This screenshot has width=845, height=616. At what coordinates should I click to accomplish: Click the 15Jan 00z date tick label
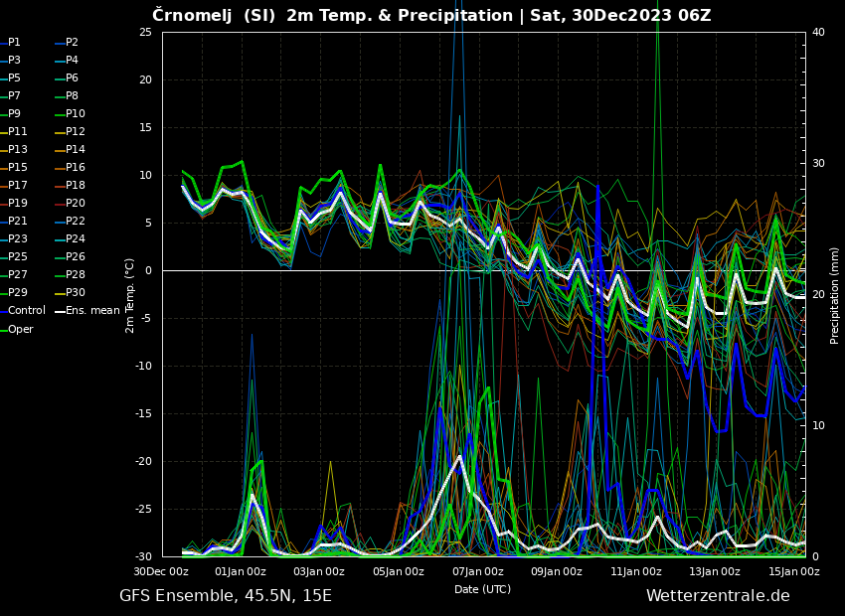(x=793, y=571)
